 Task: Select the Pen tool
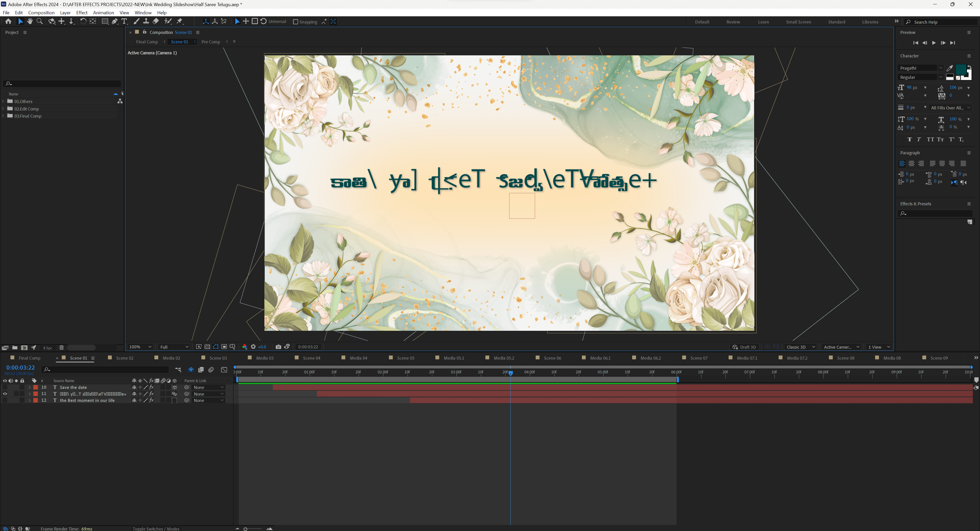click(x=115, y=21)
